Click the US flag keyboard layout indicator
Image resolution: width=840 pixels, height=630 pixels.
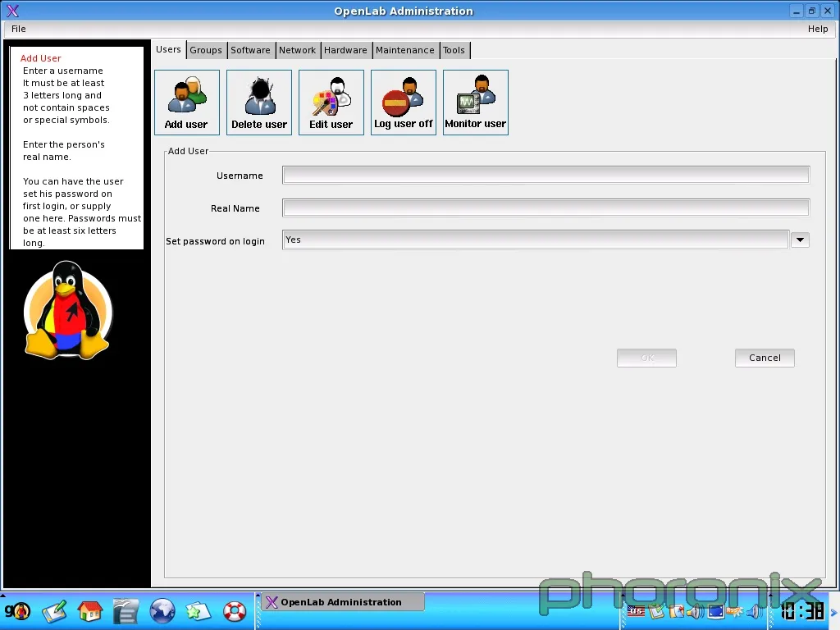[x=636, y=610]
